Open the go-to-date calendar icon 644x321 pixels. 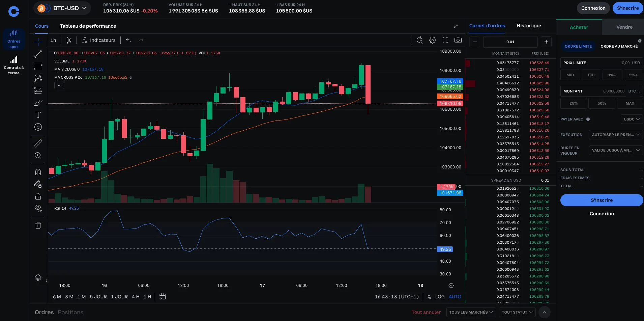click(x=162, y=297)
